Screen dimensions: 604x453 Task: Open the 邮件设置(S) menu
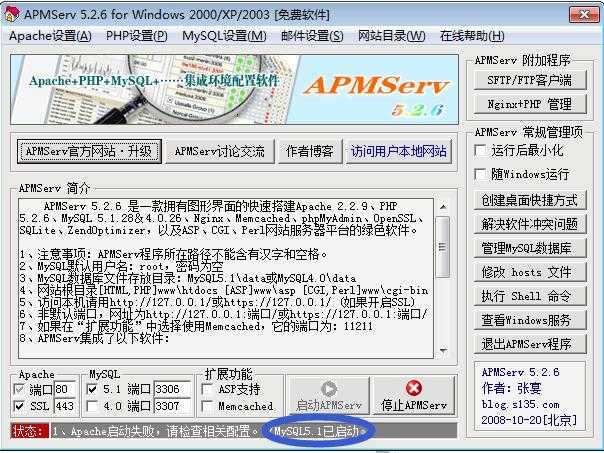coord(312,36)
